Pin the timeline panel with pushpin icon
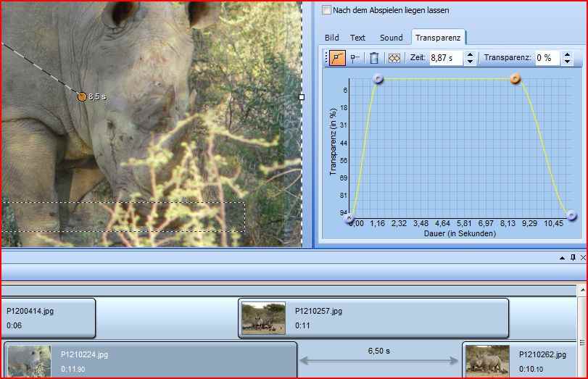This screenshot has height=379, width=588. (x=573, y=257)
